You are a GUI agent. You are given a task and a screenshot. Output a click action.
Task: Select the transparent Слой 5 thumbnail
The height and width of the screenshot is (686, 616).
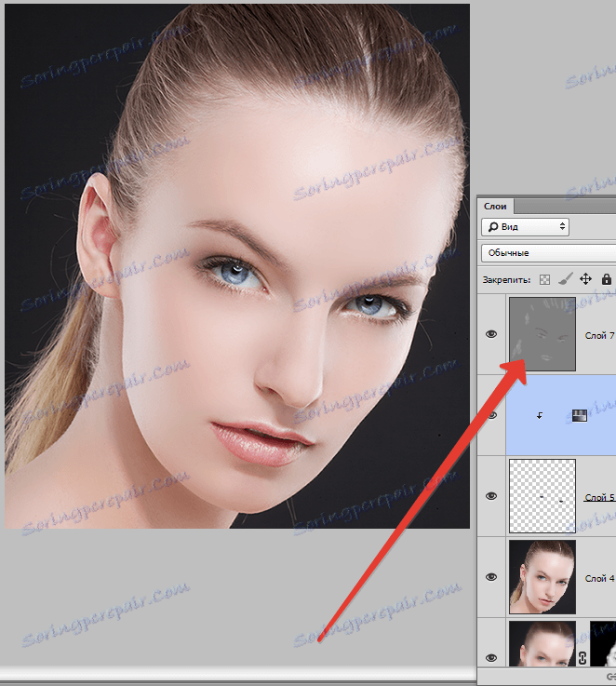pos(542,496)
